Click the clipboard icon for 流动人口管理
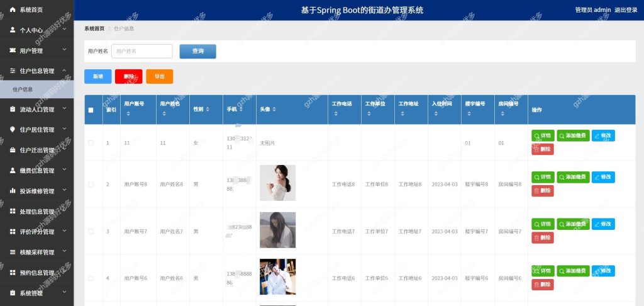 (13, 110)
